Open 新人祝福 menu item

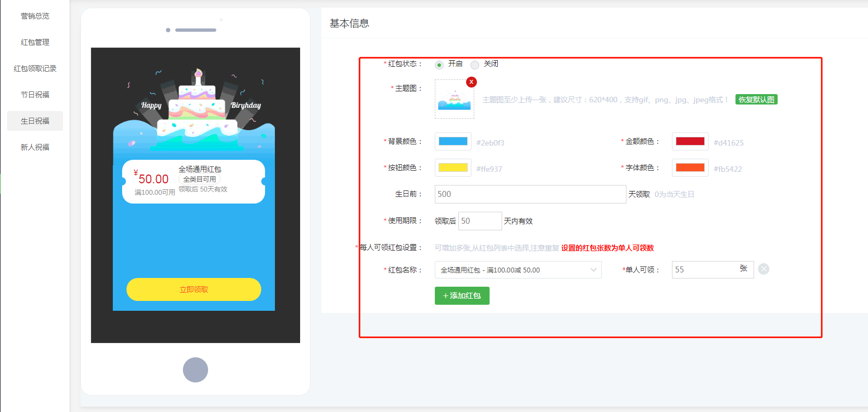click(35, 147)
